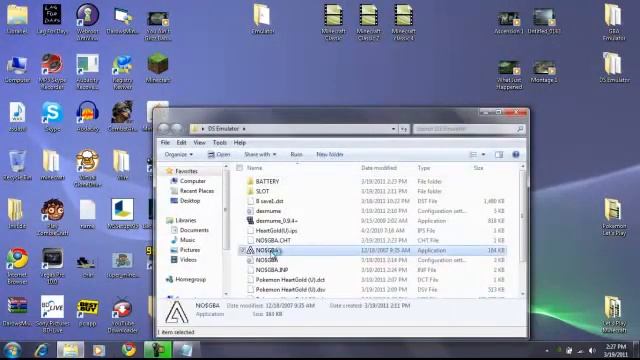Toggle the preview pane icon in Explorer

499,155
